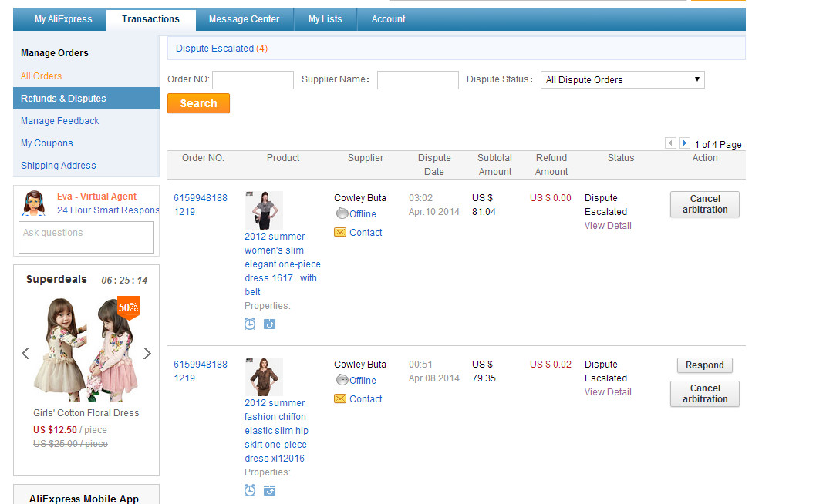
Task: Click the calendar refresh icon under the chiffon skirt dress
Action: pos(269,490)
